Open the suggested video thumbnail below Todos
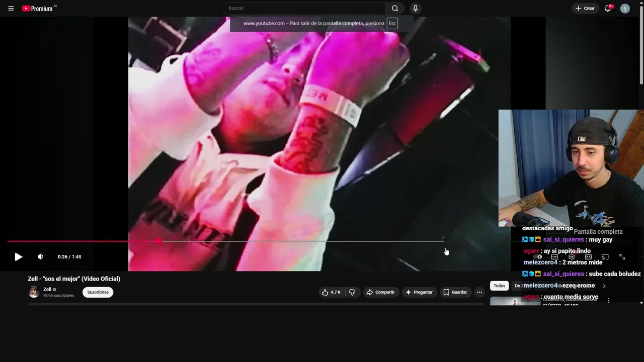The width and height of the screenshot is (644, 362). [515, 301]
